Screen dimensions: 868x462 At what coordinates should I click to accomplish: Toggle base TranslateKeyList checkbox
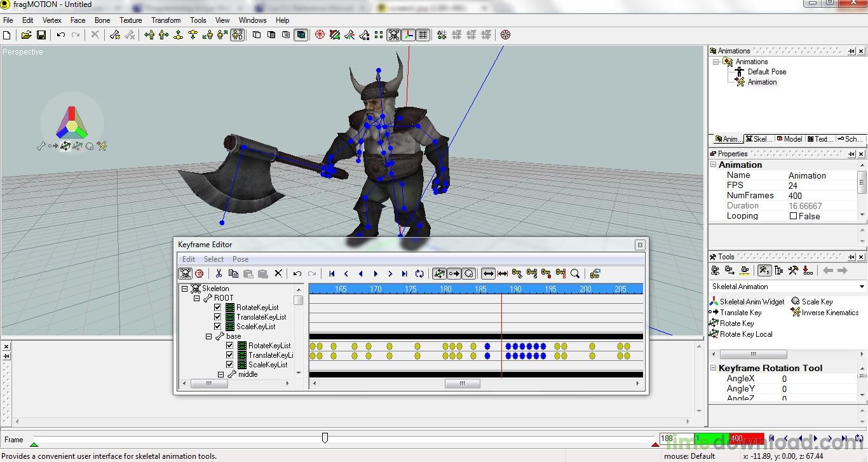pos(230,355)
